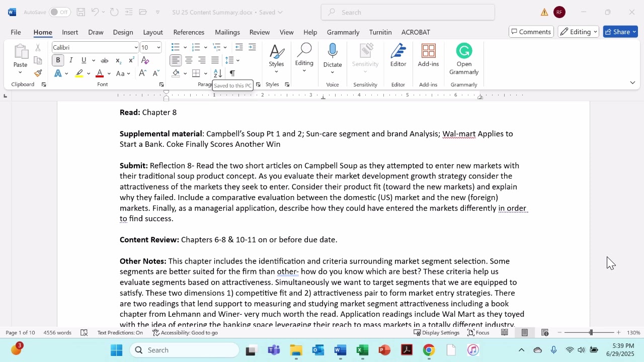Viewport: 644px width, 362px height.
Task: Click the Share button
Action: coord(621,32)
